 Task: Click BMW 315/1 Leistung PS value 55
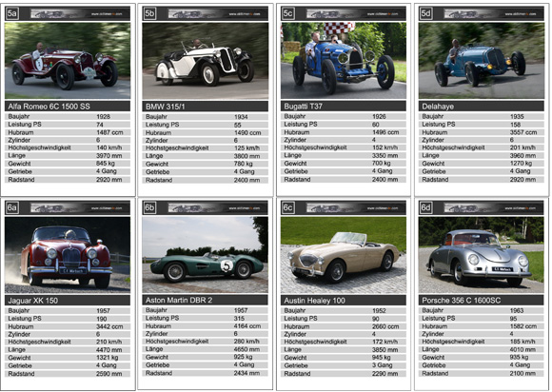pos(238,125)
